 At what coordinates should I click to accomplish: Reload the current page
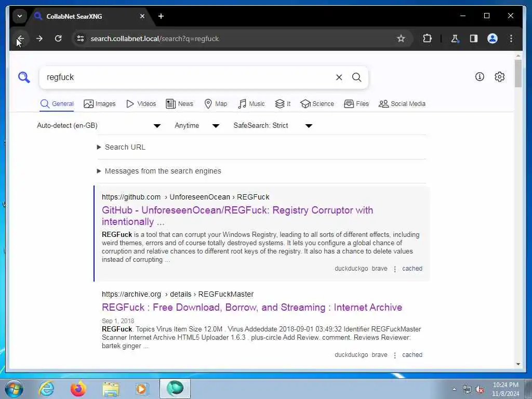(x=58, y=38)
